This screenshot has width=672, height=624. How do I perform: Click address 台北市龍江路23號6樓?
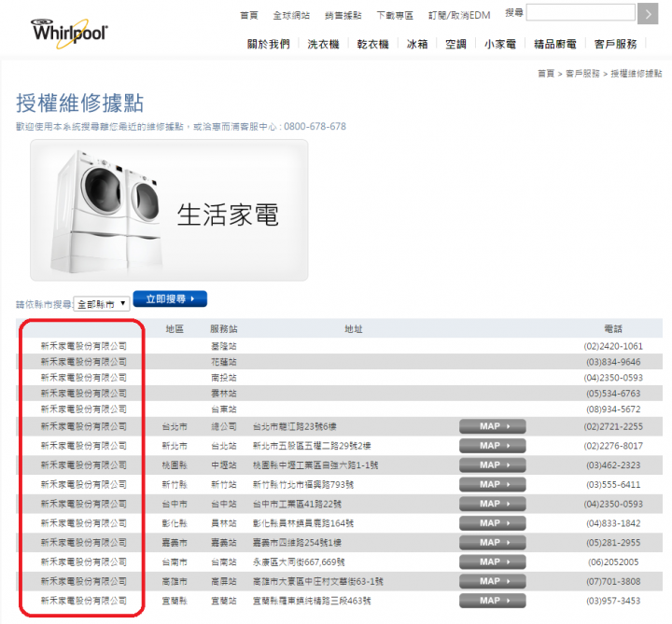(x=294, y=426)
